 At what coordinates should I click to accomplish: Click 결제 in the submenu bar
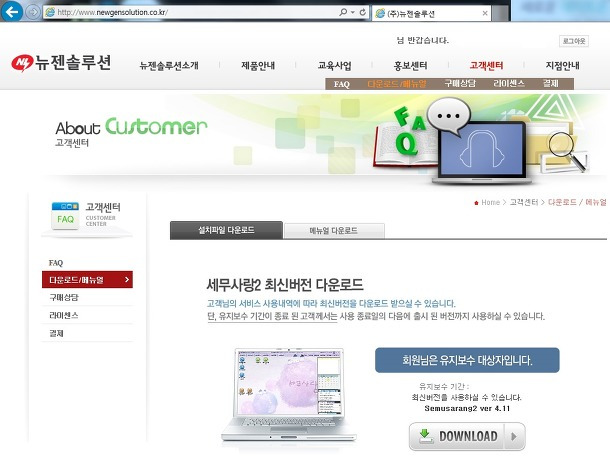click(550, 83)
